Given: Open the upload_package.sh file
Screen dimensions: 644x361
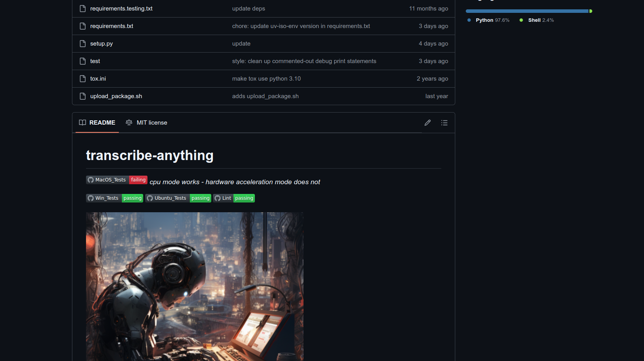Looking at the screenshot, I should [116, 96].
